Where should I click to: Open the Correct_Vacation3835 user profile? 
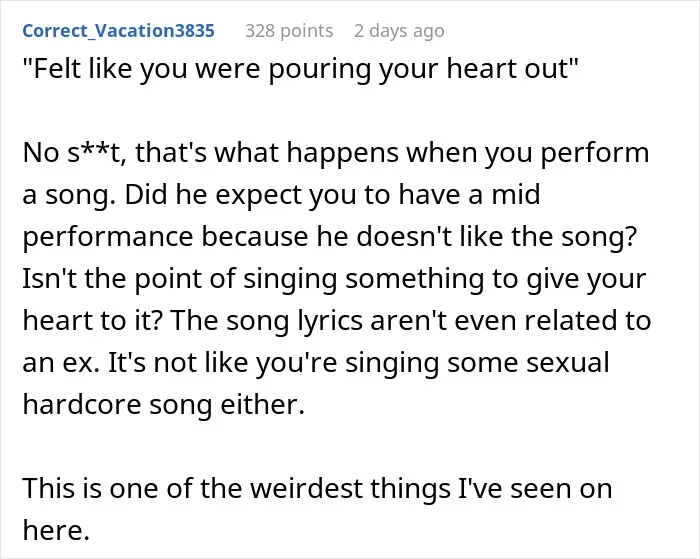[118, 31]
